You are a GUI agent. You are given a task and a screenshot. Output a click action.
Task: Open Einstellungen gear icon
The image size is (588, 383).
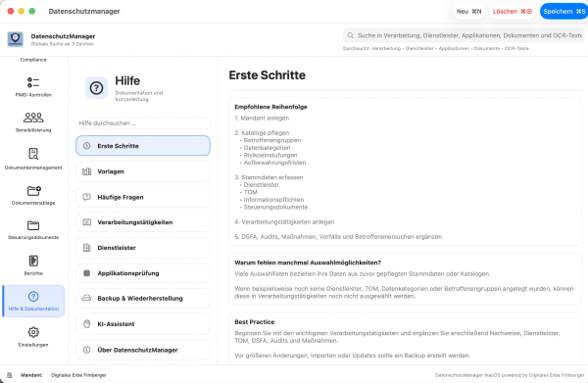pyautogui.click(x=33, y=332)
